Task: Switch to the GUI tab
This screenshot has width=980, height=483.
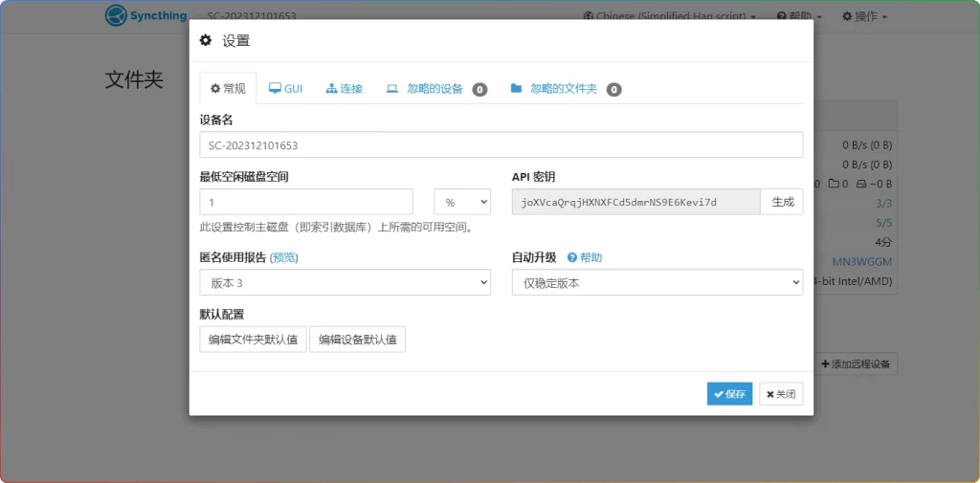Action: pos(285,89)
